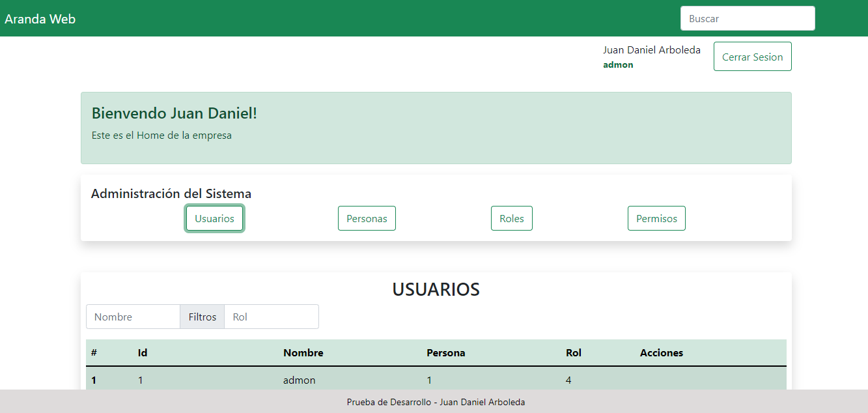This screenshot has height=413, width=868.
Task: Click the Nombre column header
Action: tap(303, 352)
